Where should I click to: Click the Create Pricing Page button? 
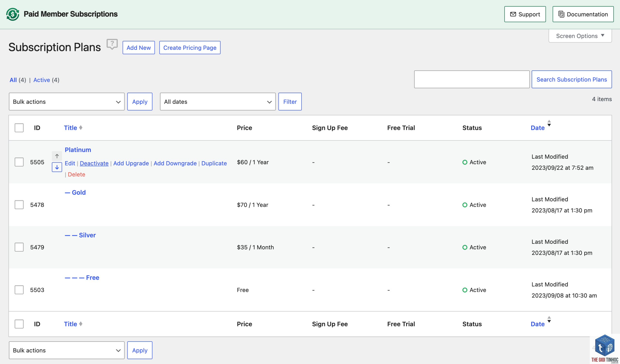(190, 47)
